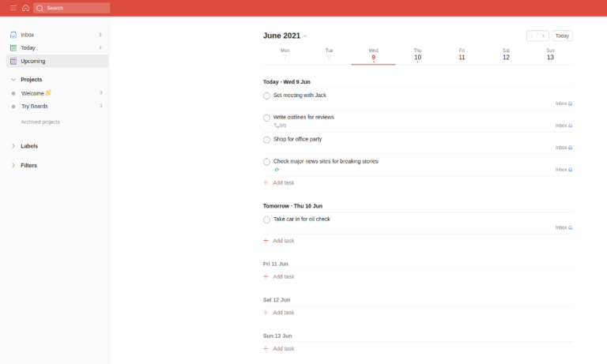Focus the Search field in top bar
Viewport: 607px width, 364px height.
tap(72, 8)
